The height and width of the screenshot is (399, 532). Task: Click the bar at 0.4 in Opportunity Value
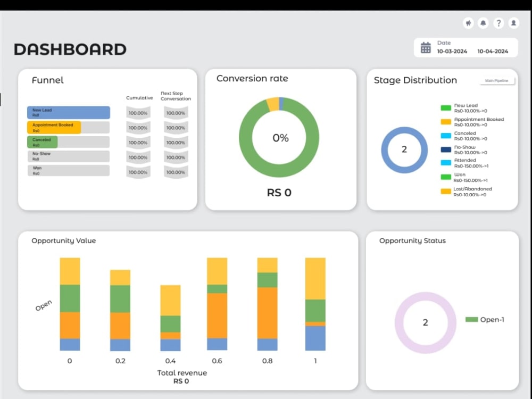click(x=170, y=318)
